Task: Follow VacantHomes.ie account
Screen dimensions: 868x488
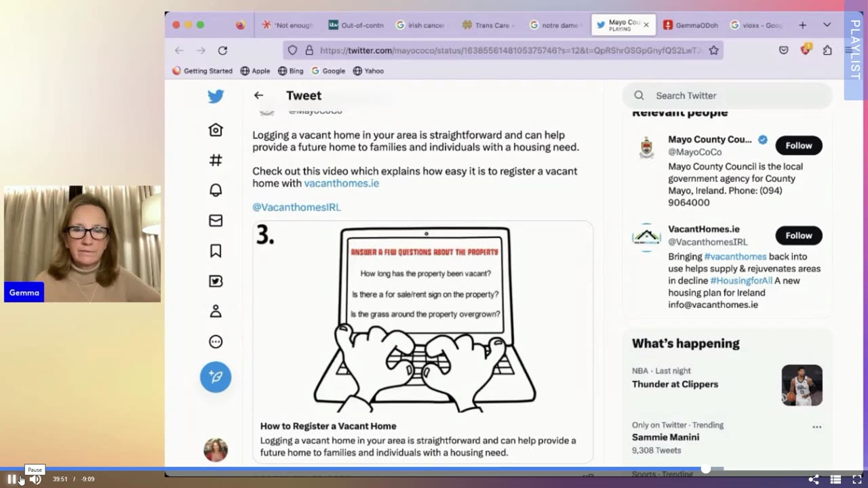Action: click(x=798, y=235)
